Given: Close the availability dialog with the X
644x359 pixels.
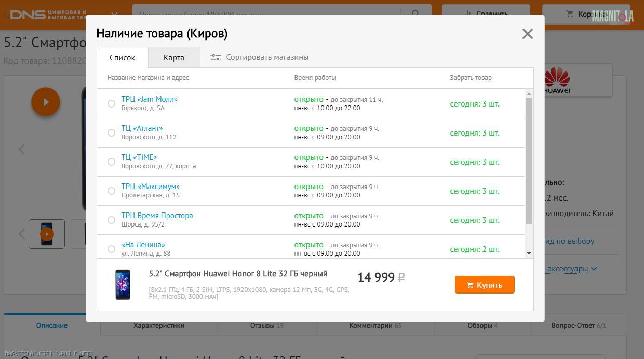Looking at the screenshot, I should pos(527,34).
